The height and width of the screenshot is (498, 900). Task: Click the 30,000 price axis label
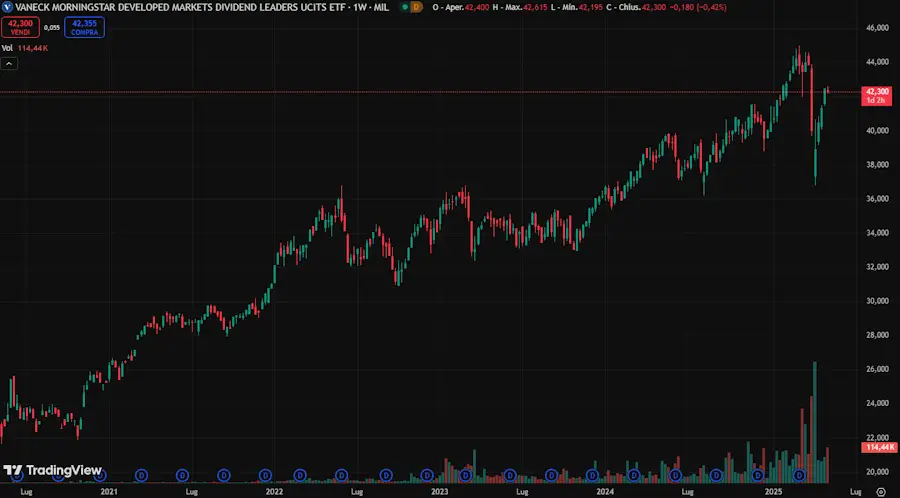coord(877,301)
